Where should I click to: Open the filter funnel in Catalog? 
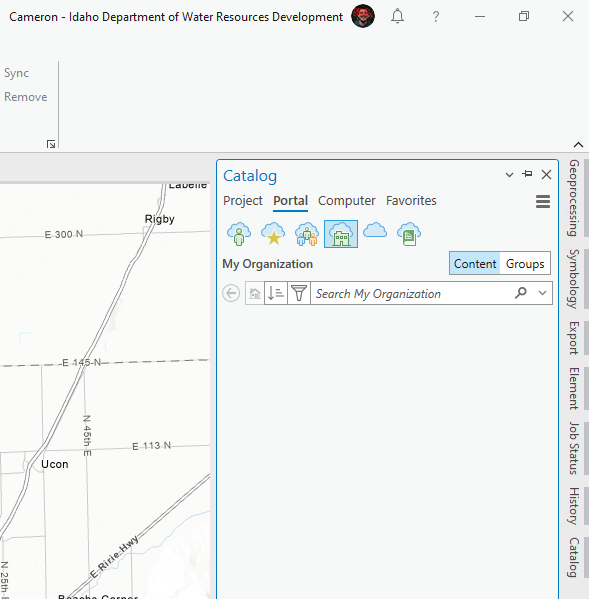pyautogui.click(x=299, y=293)
